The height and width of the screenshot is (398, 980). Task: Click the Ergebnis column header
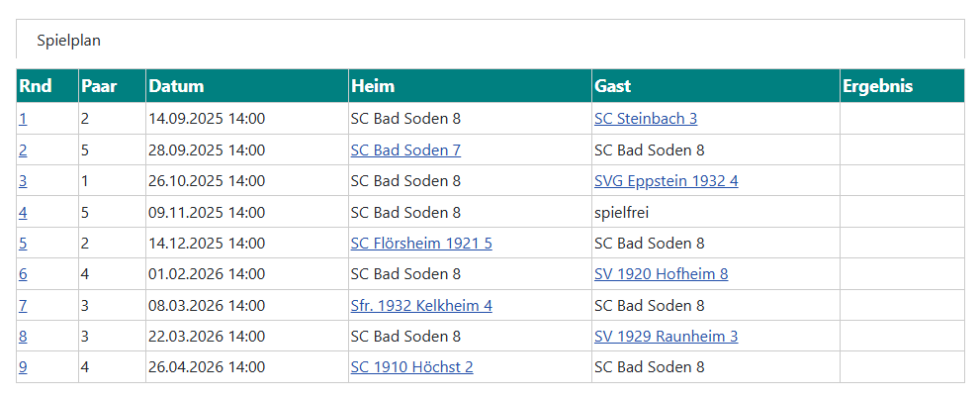[877, 86]
